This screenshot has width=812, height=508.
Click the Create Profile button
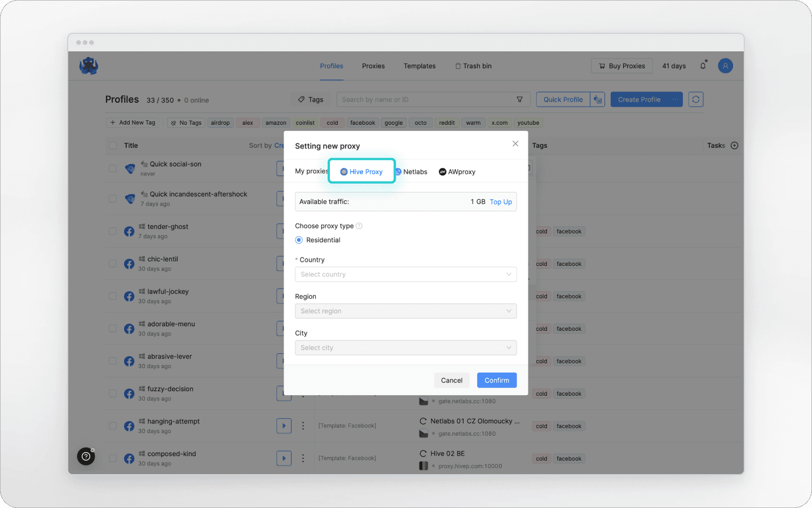click(x=639, y=99)
